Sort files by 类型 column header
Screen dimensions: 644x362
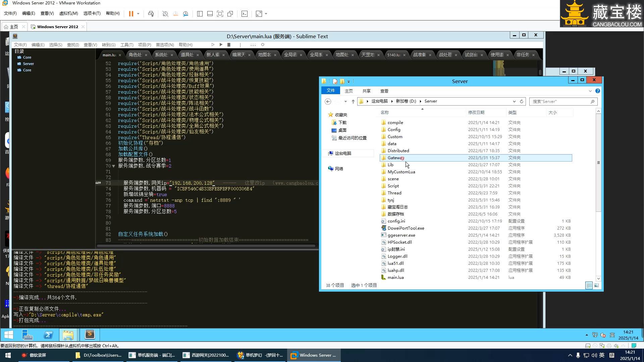(512, 113)
